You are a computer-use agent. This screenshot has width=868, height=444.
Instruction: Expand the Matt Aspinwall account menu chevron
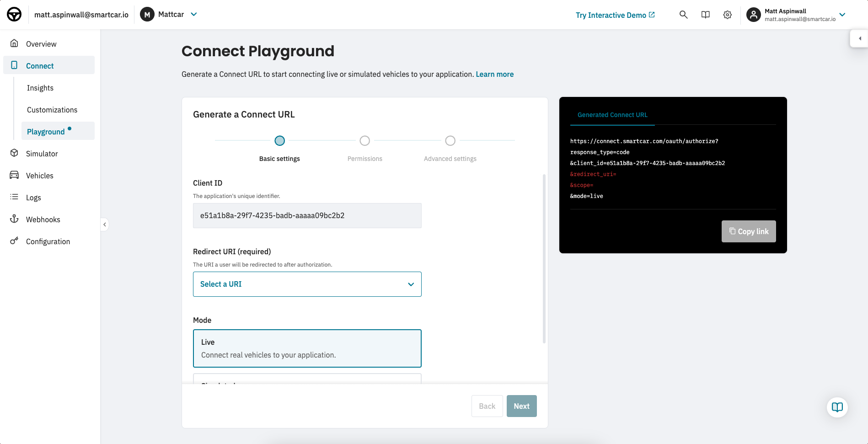(842, 15)
